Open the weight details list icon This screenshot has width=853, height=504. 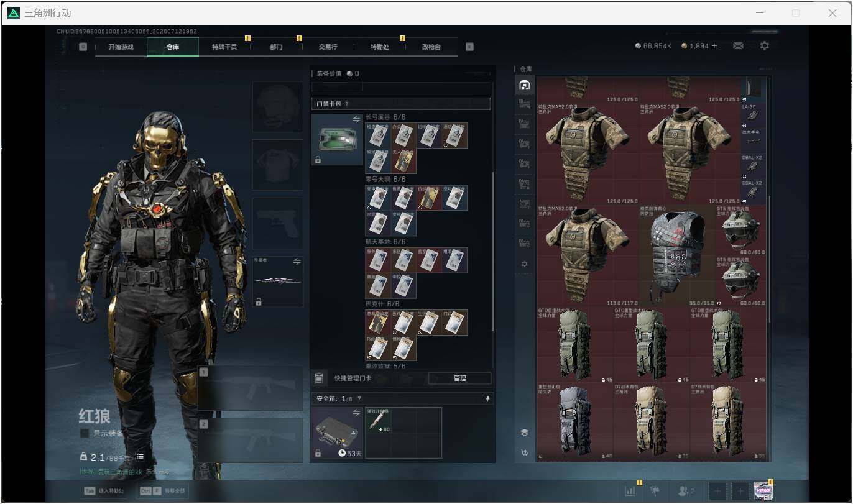click(x=140, y=457)
